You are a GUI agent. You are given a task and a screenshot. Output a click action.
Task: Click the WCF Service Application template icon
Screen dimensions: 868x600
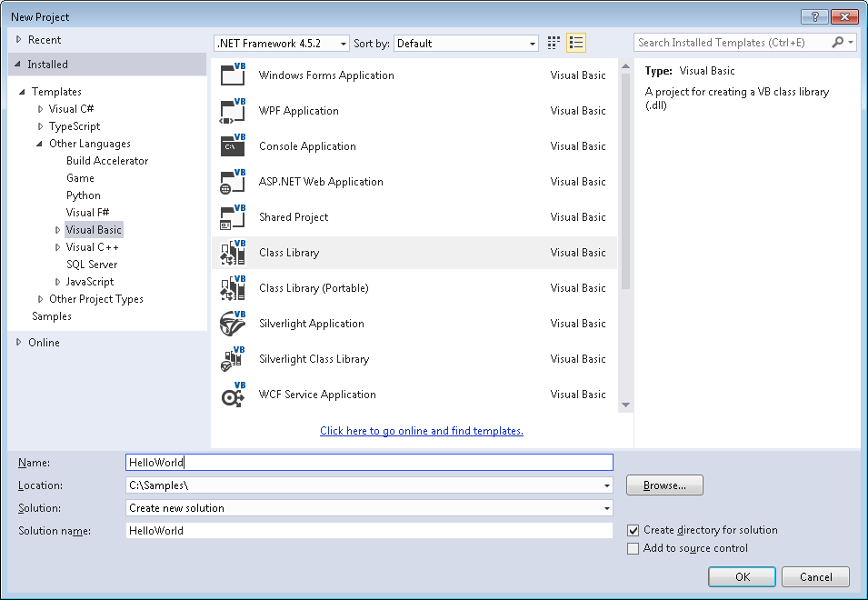tap(233, 395)
